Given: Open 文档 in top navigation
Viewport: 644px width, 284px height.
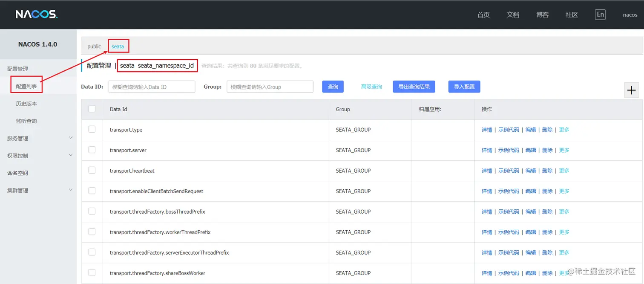Looking at the screenshot, I should tap(513, 14).
